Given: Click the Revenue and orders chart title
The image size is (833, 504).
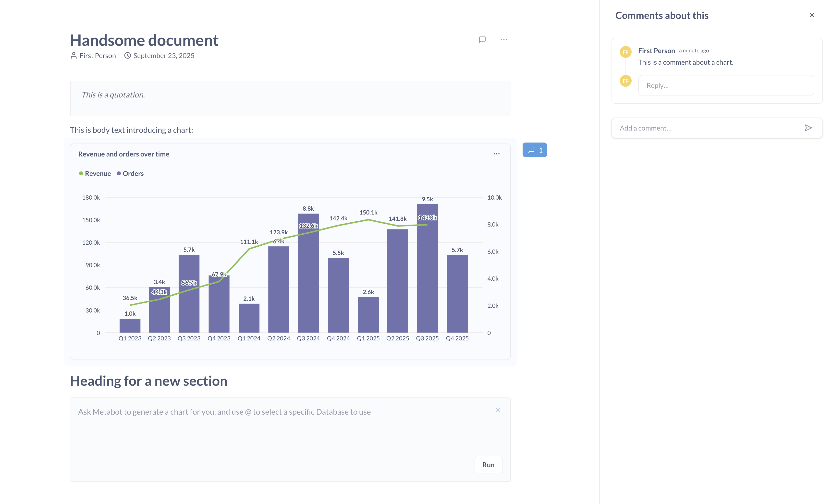Looking at the screenshot, I should pos(124,154).
